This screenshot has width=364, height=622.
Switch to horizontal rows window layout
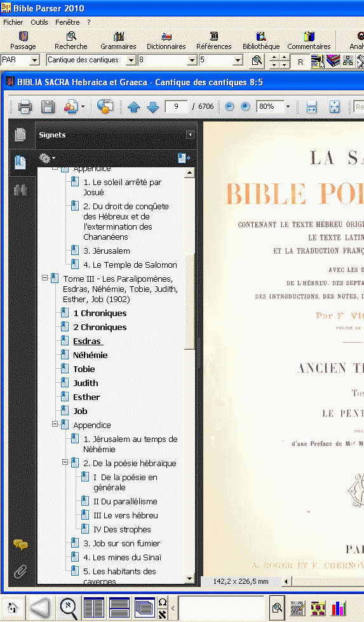pos(119,607)
